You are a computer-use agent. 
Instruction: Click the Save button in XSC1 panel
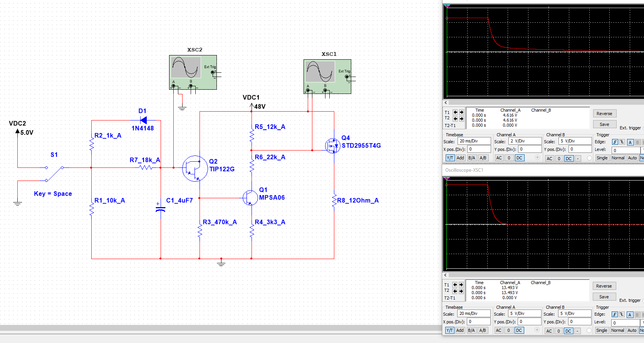(x=604, y=297)
